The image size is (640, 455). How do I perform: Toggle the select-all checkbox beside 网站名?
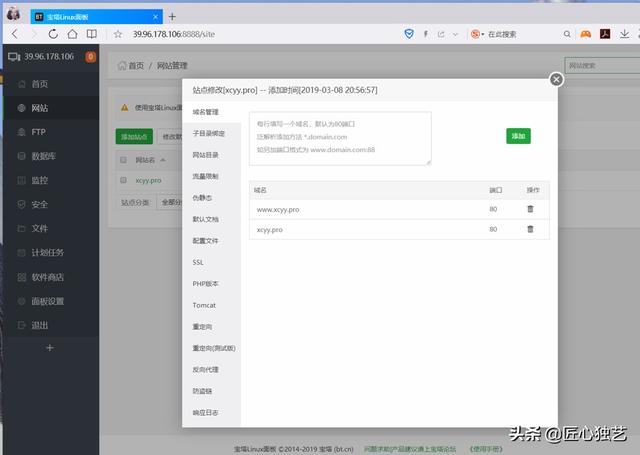[123, 160]
